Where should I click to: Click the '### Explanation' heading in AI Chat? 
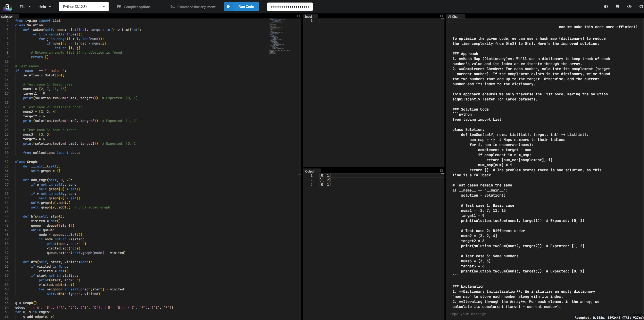[468, 286]
